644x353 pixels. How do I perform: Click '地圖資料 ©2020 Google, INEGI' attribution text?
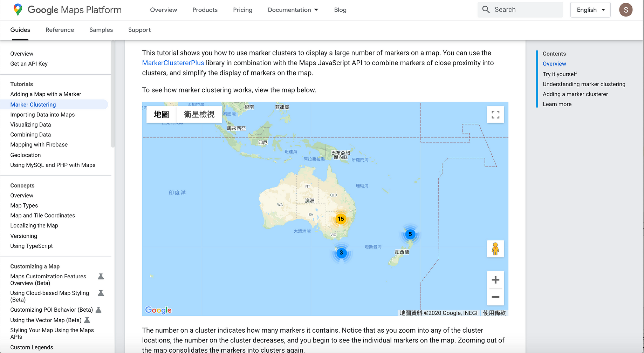point(439,313)
